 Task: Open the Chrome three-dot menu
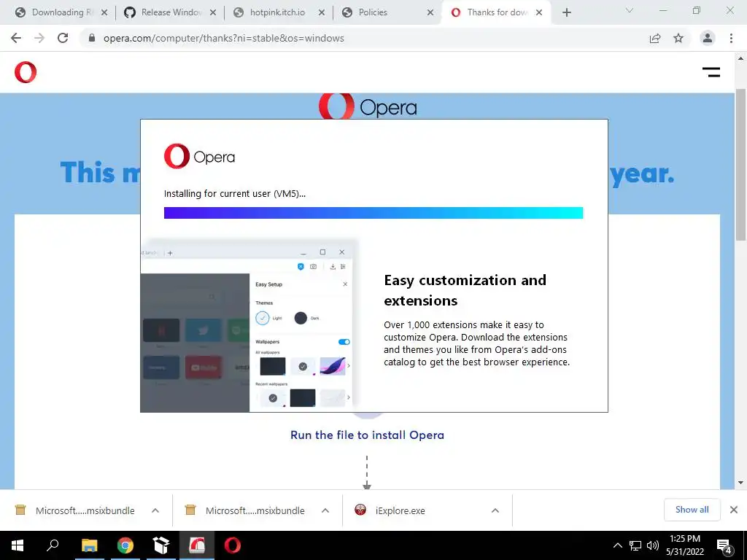tap(731, 38)
